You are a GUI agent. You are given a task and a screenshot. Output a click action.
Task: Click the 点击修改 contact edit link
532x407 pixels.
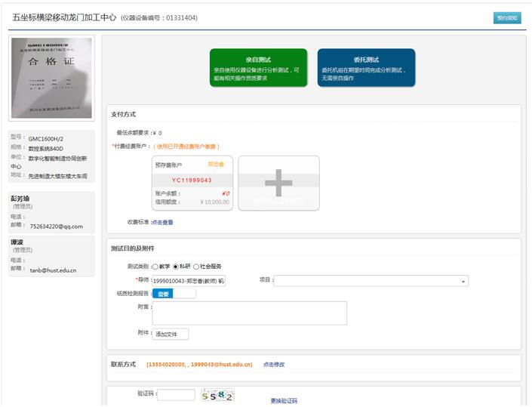point(274,365)
